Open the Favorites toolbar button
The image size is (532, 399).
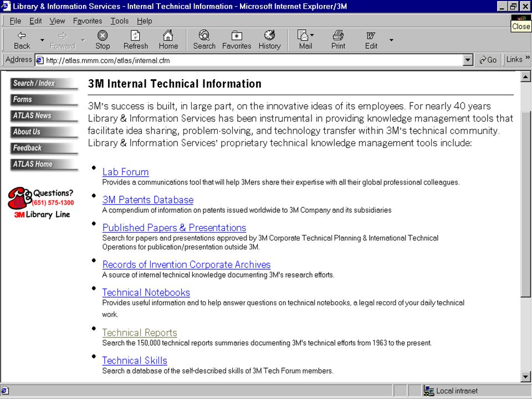click(237, 40)
